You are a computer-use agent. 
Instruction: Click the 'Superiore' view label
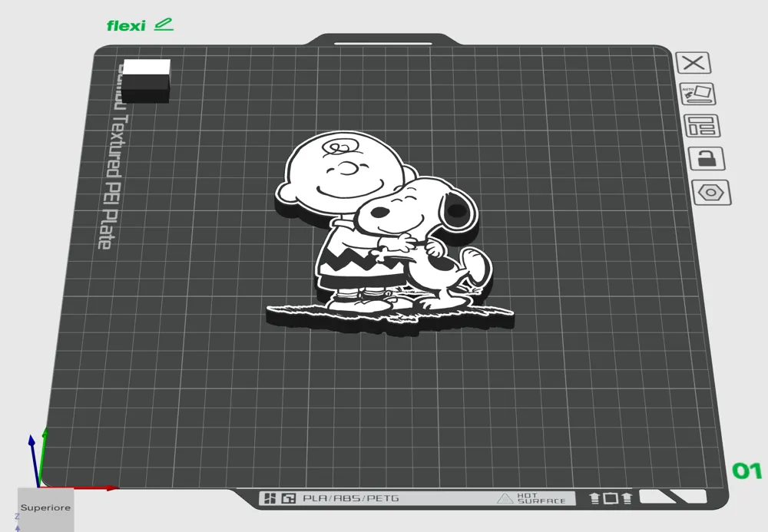pos(44,507)
